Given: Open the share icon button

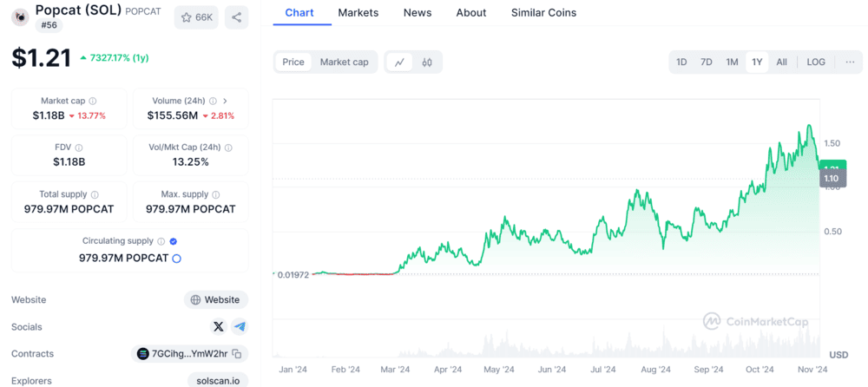Looking at the screenshot, I should 236,17.
